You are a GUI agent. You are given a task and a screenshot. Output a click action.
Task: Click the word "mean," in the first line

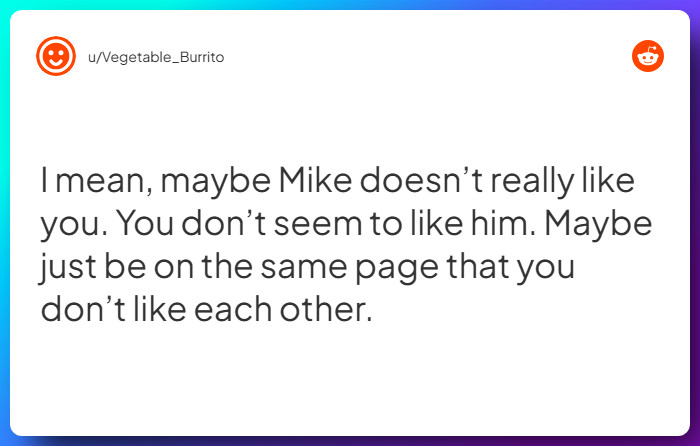(104, 182)
